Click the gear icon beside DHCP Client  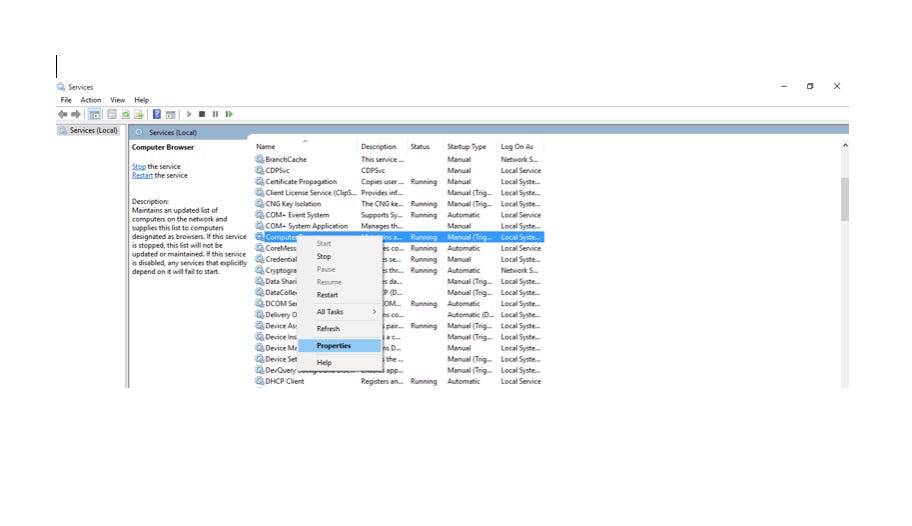click(259, 381)
